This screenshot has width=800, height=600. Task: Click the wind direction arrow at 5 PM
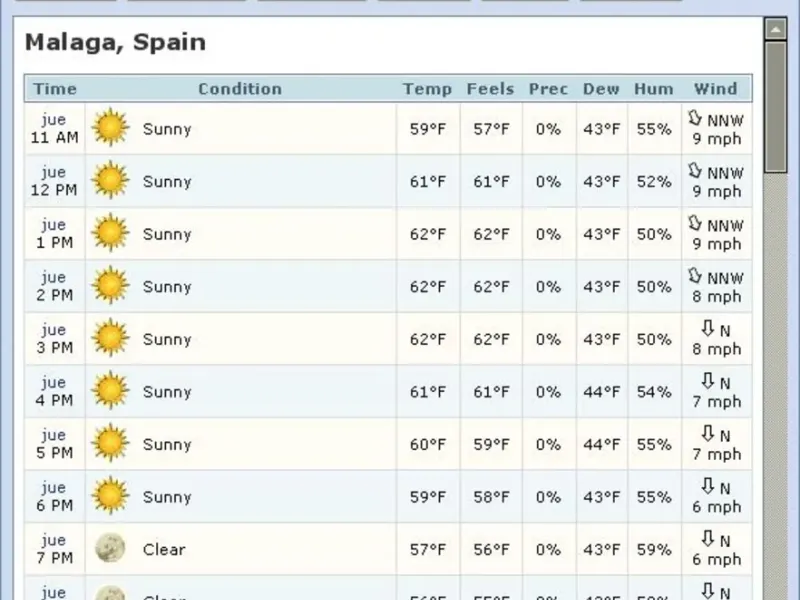pos(708,434)
